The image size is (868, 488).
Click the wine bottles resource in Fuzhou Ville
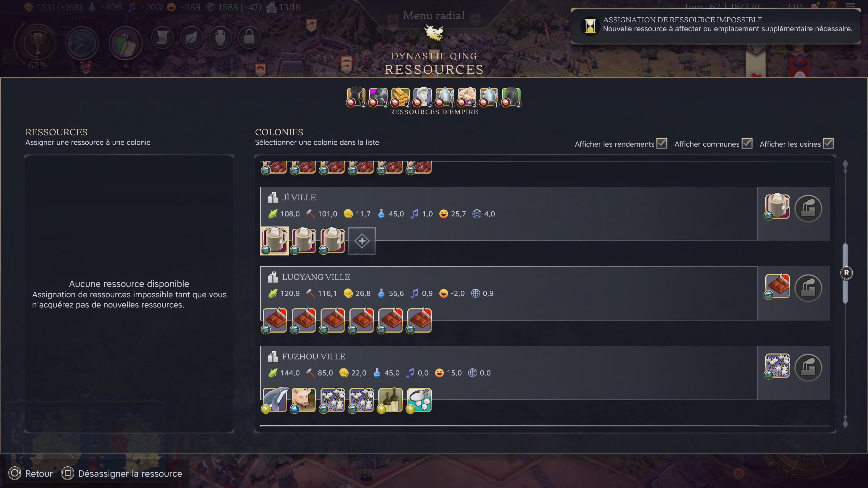point(390,400)
